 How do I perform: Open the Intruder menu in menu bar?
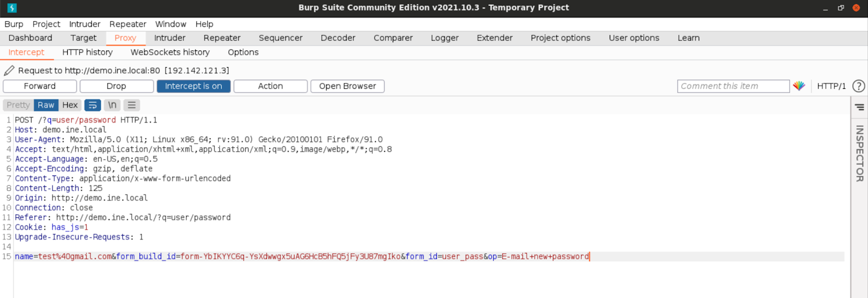[x=85, y=24]
